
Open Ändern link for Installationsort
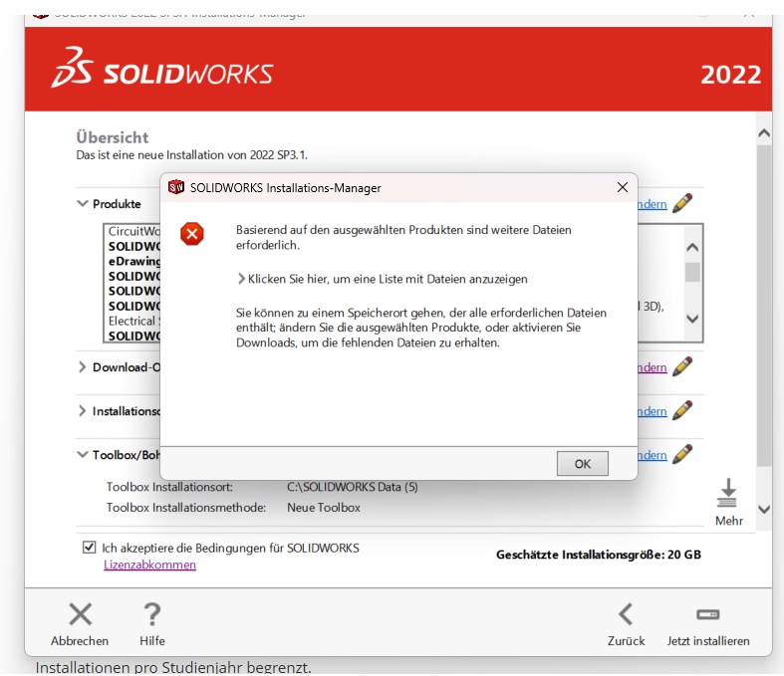(x=653, y=411)
